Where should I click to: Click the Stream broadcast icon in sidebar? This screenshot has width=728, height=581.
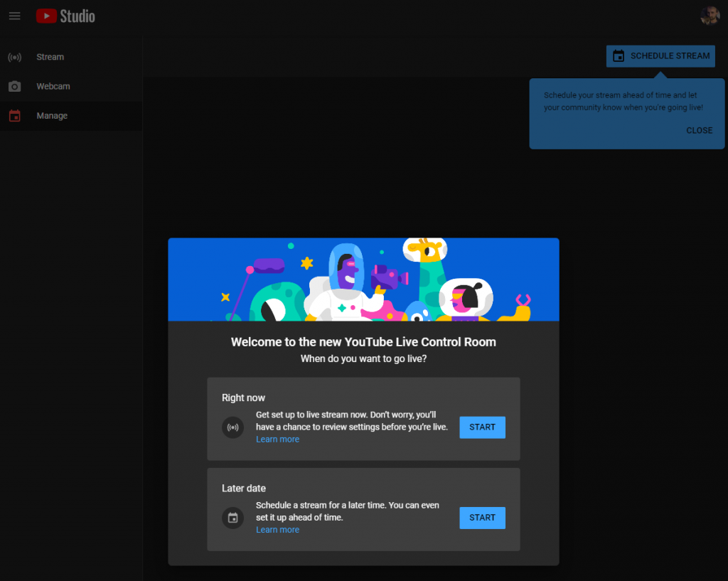coord(14,57)
